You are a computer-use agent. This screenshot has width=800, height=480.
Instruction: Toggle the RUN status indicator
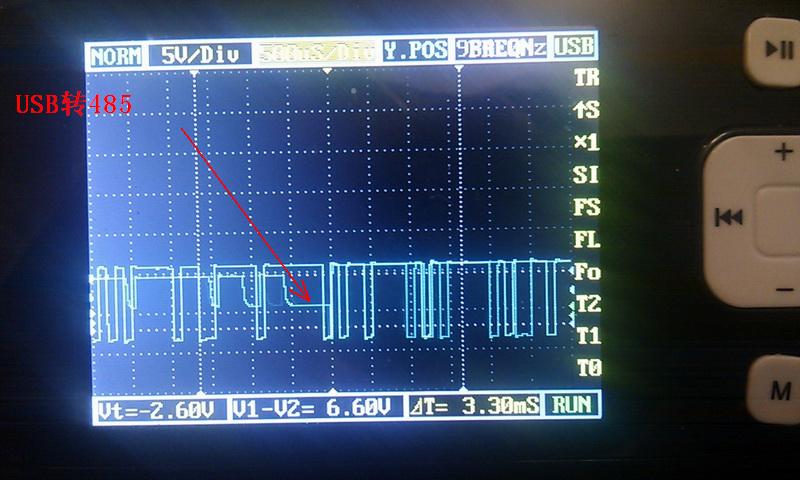coord(572,407)
